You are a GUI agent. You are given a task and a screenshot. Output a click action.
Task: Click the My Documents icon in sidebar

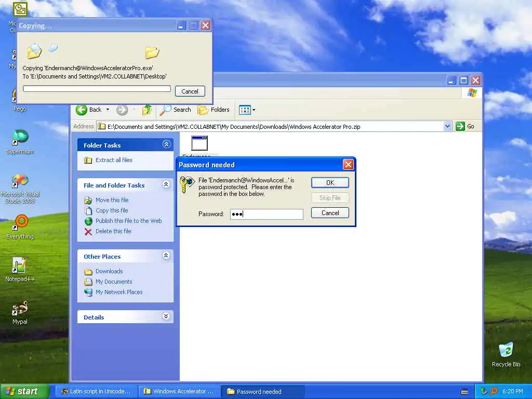(88, 282)
